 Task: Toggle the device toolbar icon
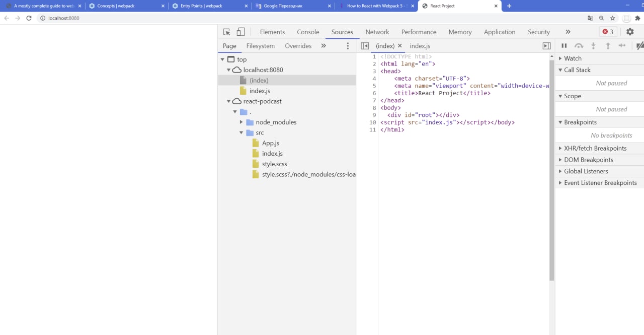pyautogui.click(x=240, y=32)
